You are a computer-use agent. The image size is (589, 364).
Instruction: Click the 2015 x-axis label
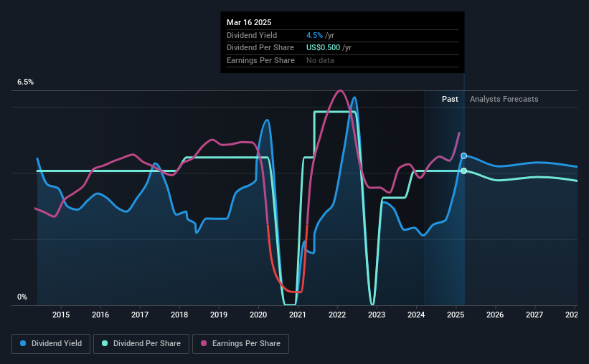(61, 315)
